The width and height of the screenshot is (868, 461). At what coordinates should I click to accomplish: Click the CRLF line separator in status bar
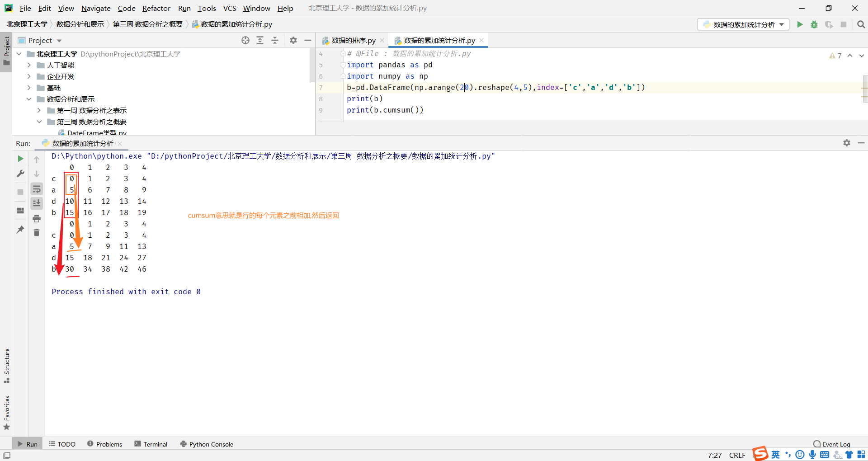737,455
